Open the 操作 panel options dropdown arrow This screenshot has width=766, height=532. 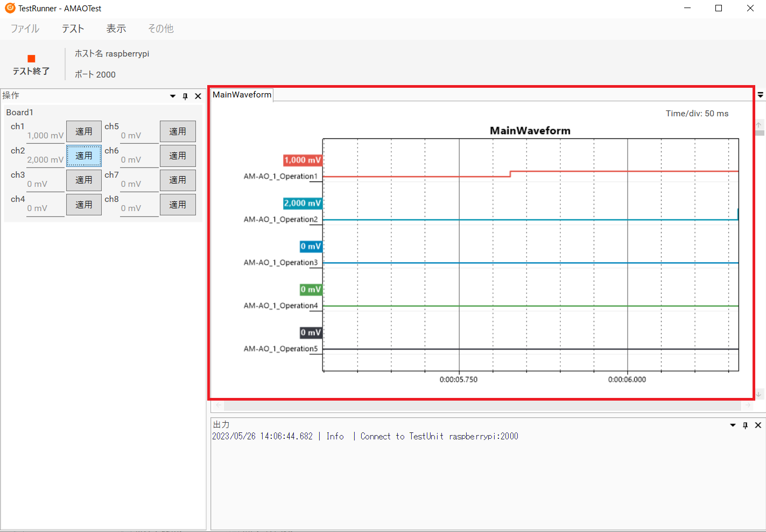173,96
